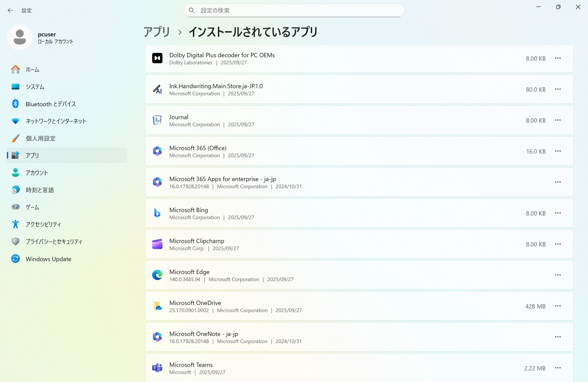588x382 pixels.
Task: Click the Microsoft Bing app icon
Action: pos(157,213)
